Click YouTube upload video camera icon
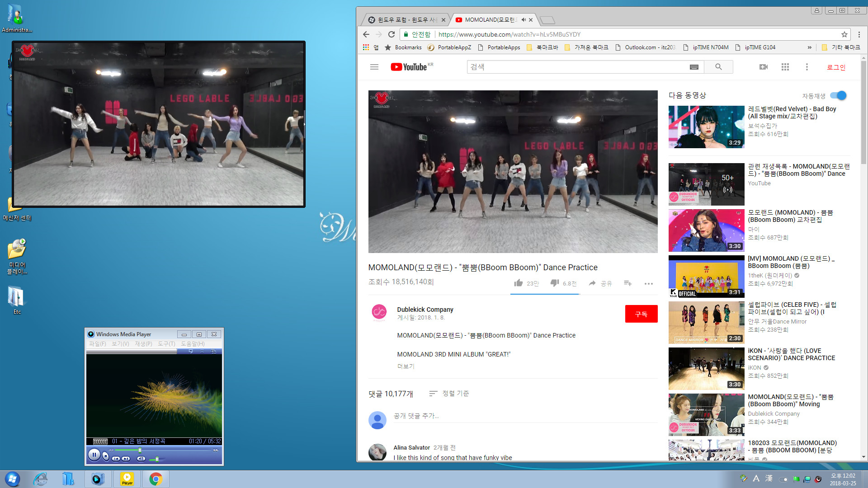The image size is (868, 488). (x=764, y=67)
